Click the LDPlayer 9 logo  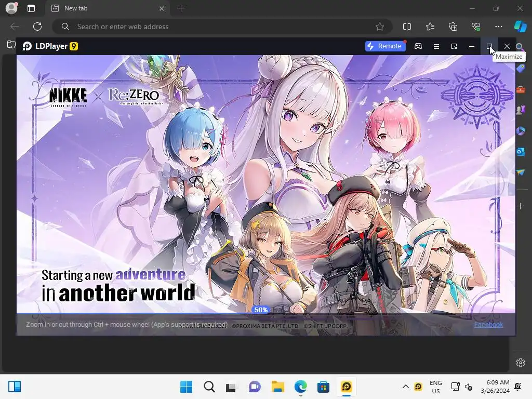tap(50, 46)
